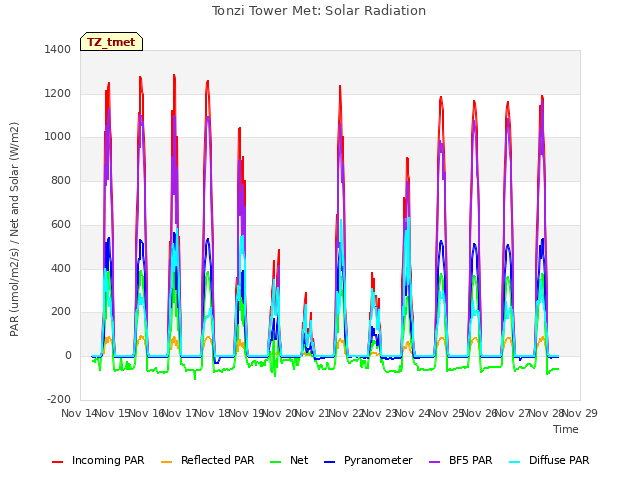
Task: Click the orange Reflected PAR legend swatch
Action: [167, 462]
